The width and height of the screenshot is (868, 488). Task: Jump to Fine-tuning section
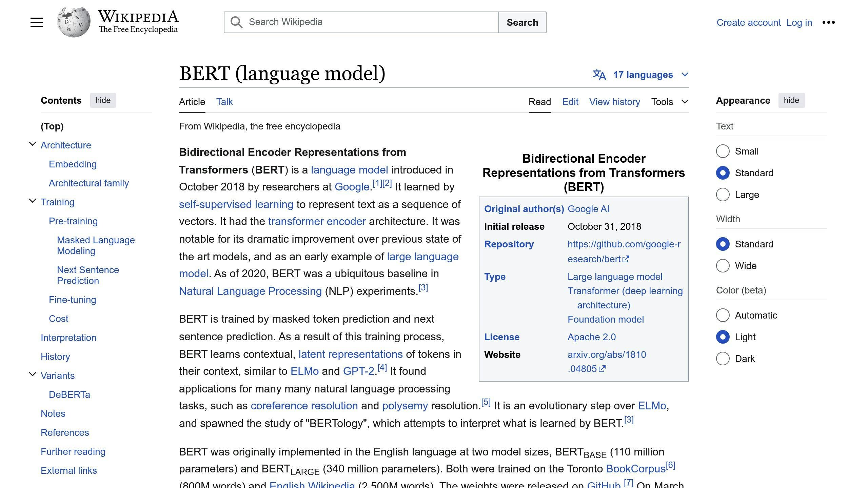73,300
